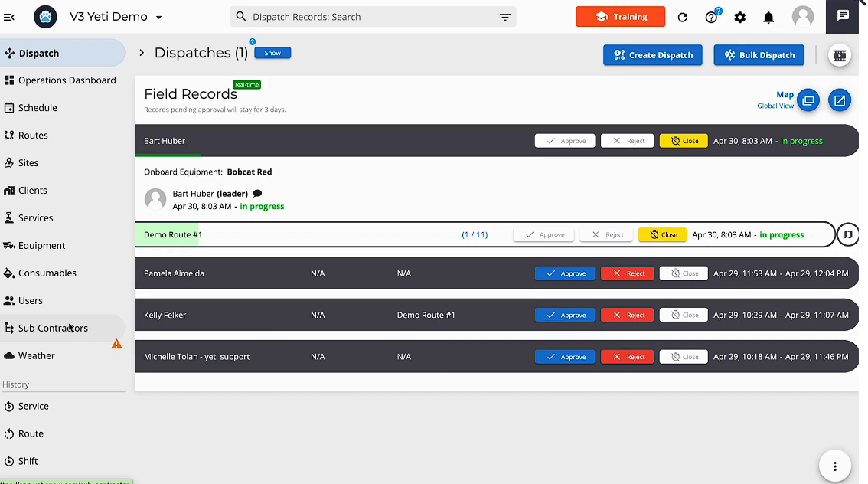Click the Weather warning triangle icon
The image size is (868, 484).
(117, 344)
